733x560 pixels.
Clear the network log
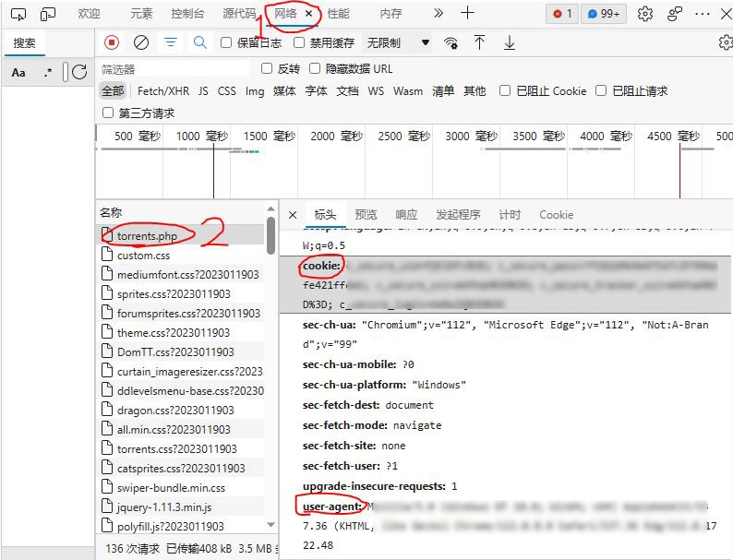coord(141,42)
